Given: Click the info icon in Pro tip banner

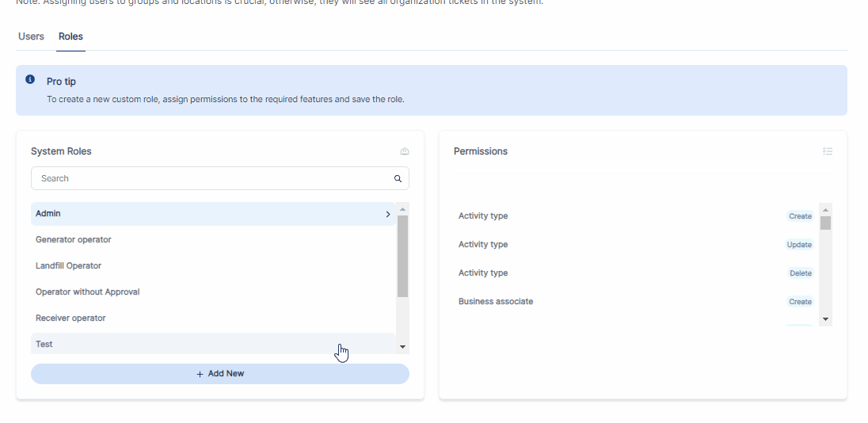Looking at the screenshot, I should [30, 80].
